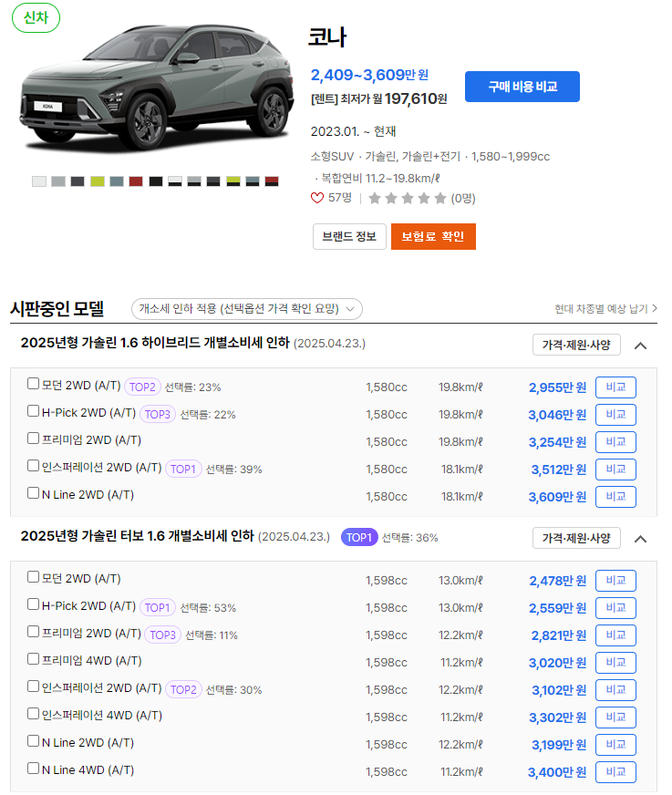The height and width of the screenshot is (795, 672).
Task: Click the green 신차 badge
Action: tap(36, 17)
